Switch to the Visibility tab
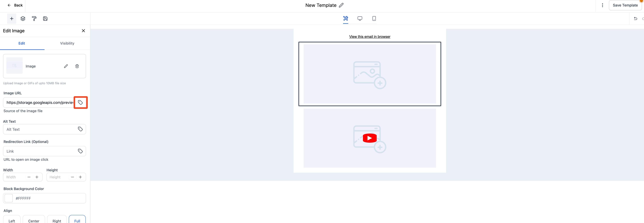 tap(67, 43)
